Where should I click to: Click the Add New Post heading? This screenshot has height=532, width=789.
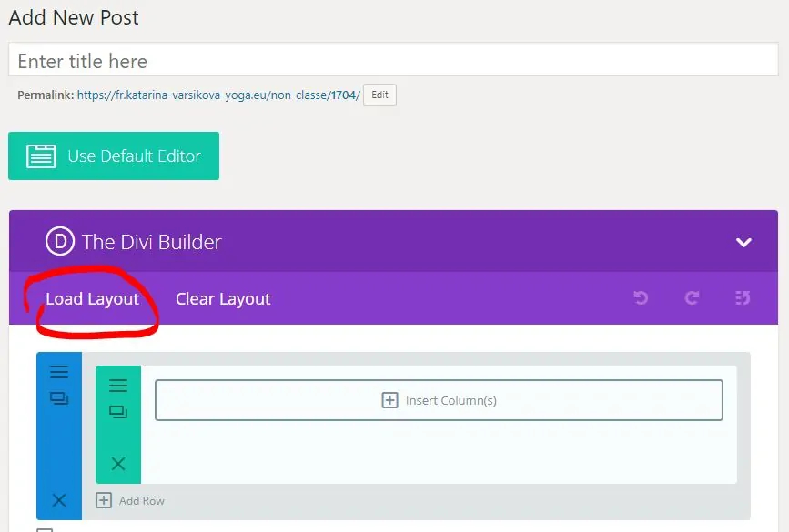pos(74,17)
